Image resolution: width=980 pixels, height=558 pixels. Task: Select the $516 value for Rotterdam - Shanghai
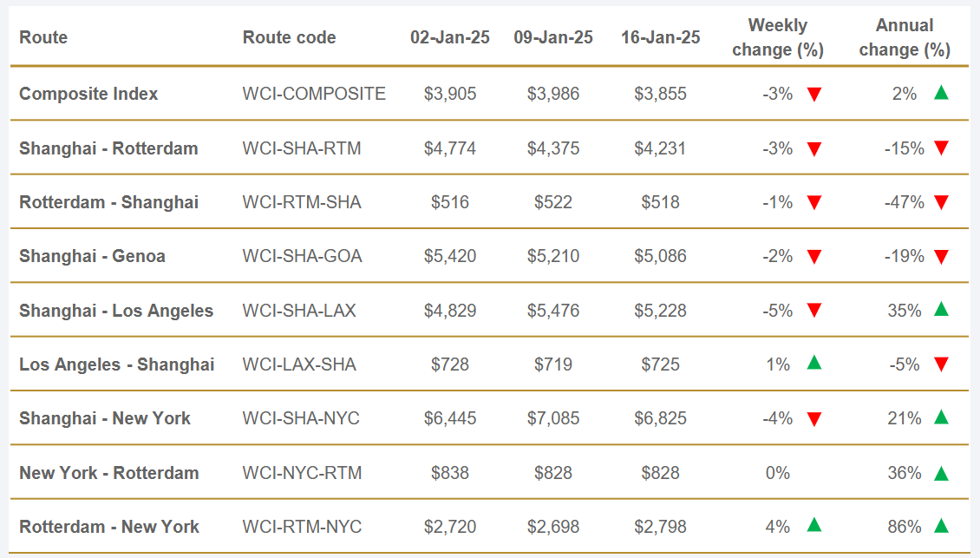point(450,202)
